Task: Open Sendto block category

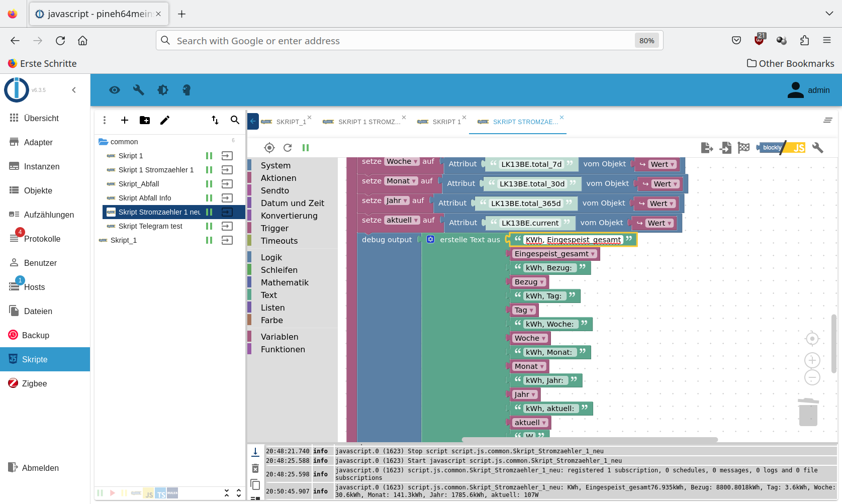Action: [x=275, y=190]
